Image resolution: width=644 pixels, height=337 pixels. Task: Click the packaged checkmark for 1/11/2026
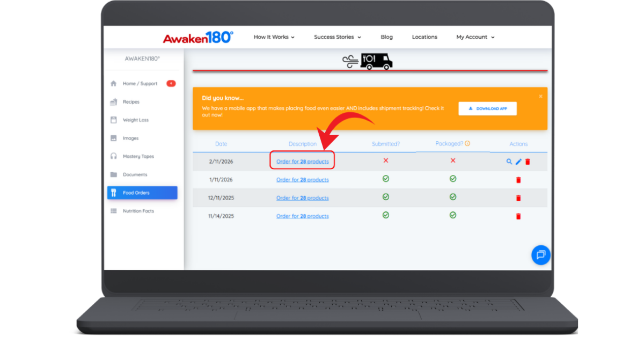coord(453,179)
